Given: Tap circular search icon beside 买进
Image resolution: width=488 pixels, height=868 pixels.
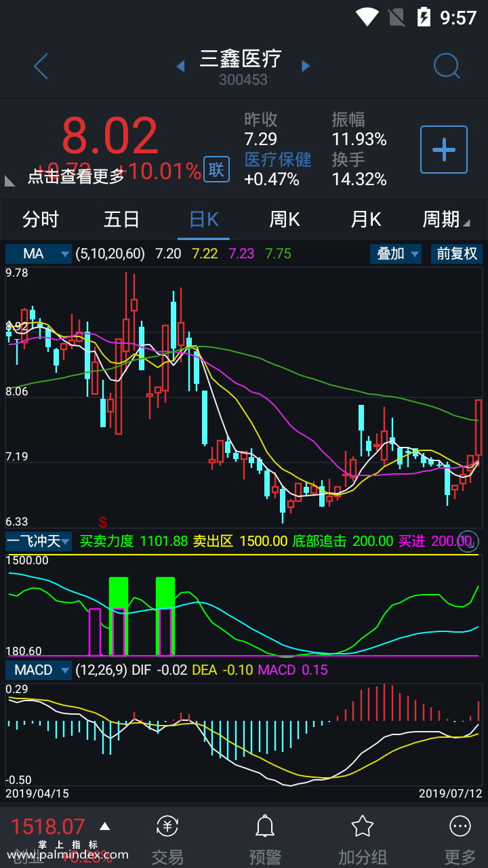Looking at the screenshot, I should [469, 541].
